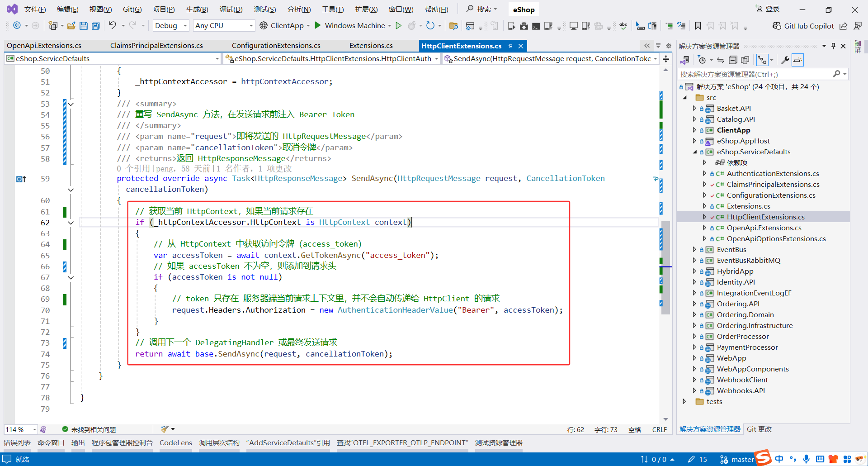Open the 114 % zoom dropdown

coord(21,429)
